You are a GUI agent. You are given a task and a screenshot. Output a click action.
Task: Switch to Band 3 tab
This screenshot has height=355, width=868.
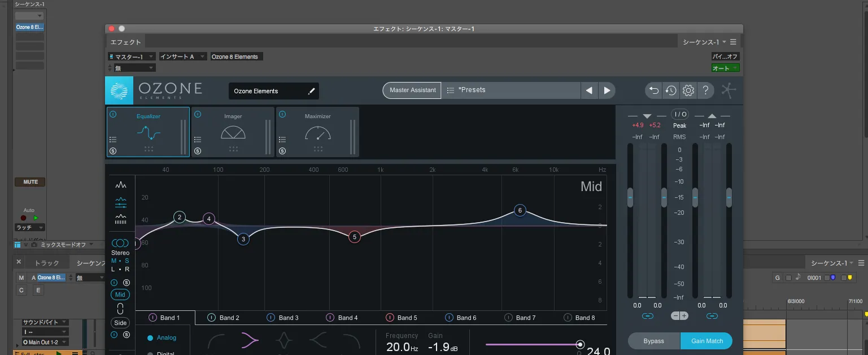(283, 318)
